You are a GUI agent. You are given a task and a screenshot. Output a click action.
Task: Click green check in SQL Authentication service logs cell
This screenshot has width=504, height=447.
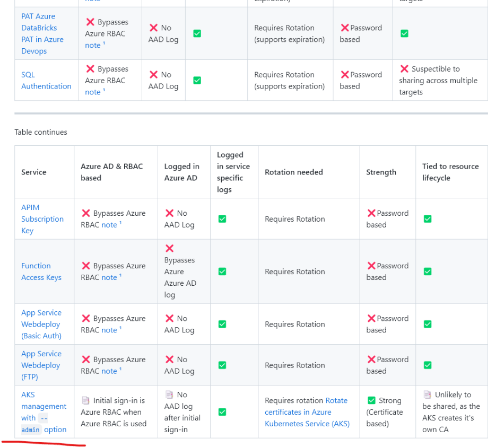click(x=197, y=81)
